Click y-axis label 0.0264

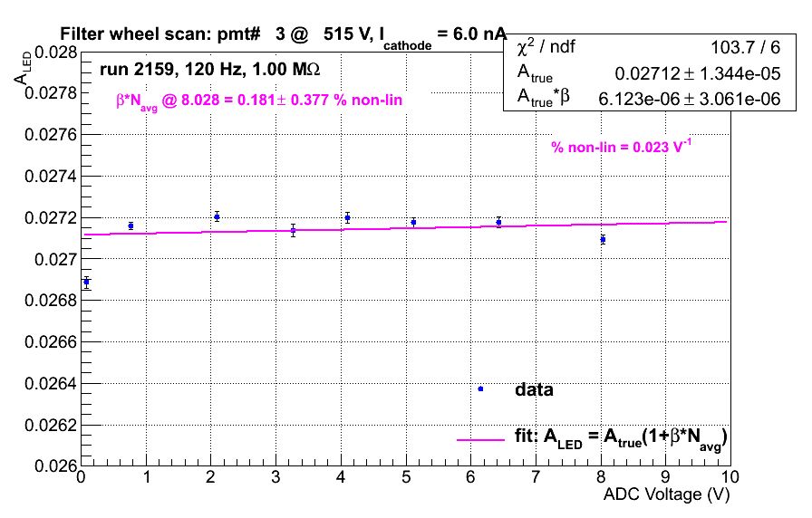51,383
